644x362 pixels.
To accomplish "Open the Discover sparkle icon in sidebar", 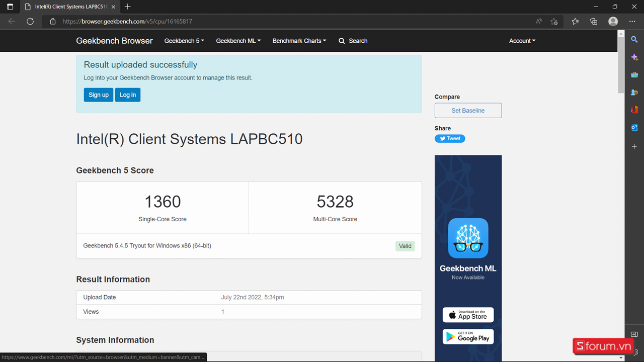I will click(x=634, y=57).
